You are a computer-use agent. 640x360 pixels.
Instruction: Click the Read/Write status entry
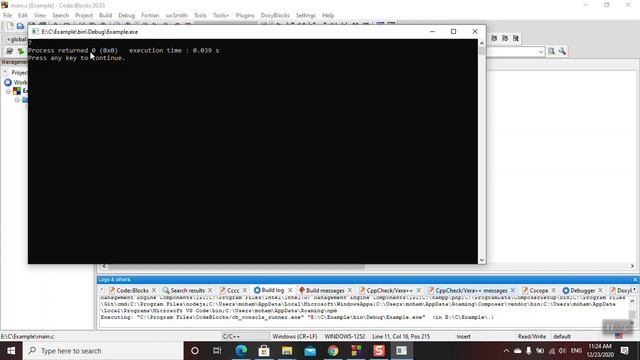531,337
